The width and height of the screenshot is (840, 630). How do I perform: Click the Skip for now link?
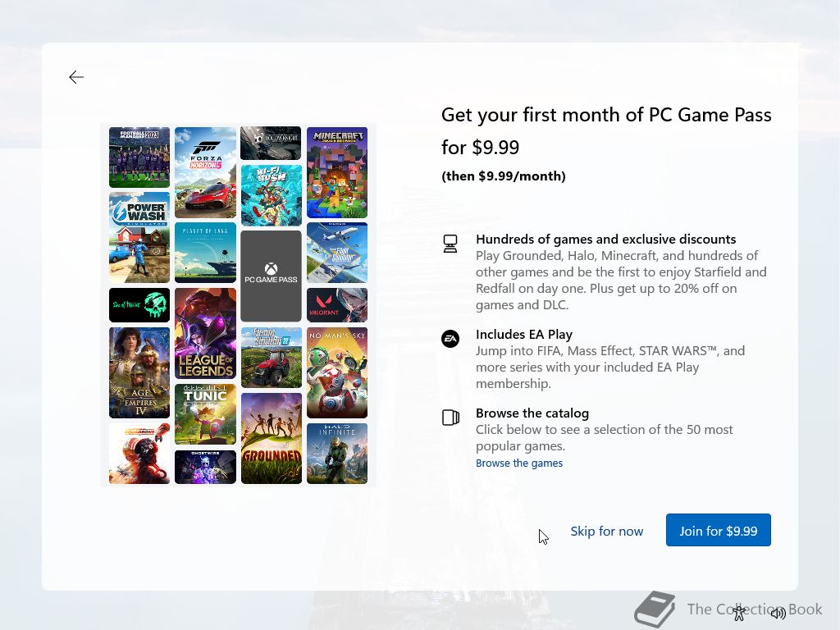coord(606,531)
